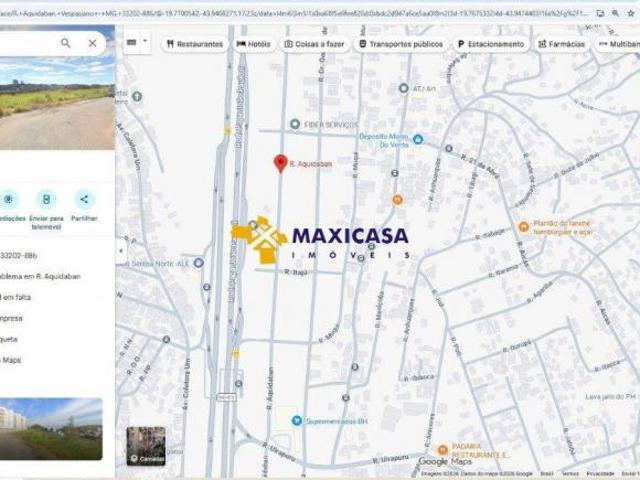
Task: Bookmark this page with the star icon
Action: [x=631, y=13]
